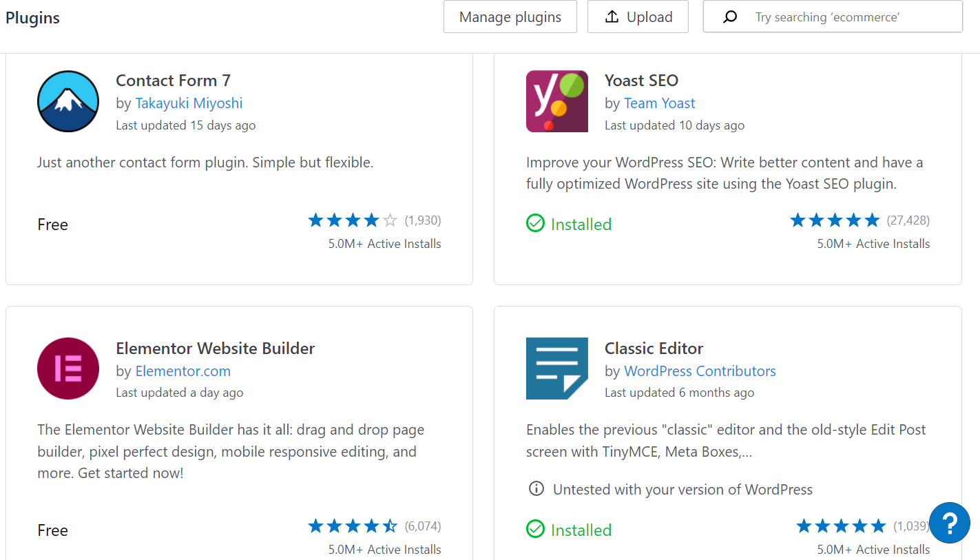Open Team Yoast author link
Viewport: 980px width, 560px height.
pyautogui.click(x=659, y=103)
